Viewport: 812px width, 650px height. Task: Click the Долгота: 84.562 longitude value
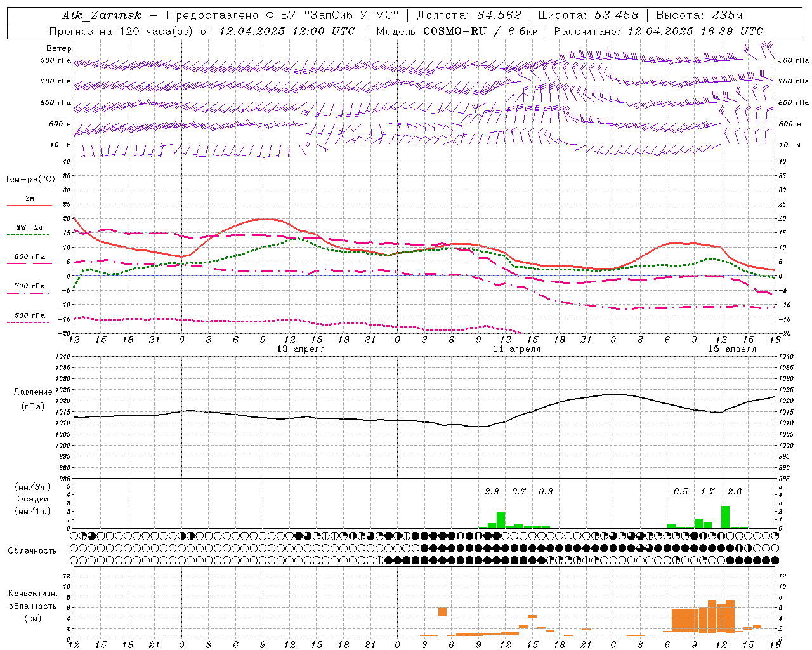[469, 15]
